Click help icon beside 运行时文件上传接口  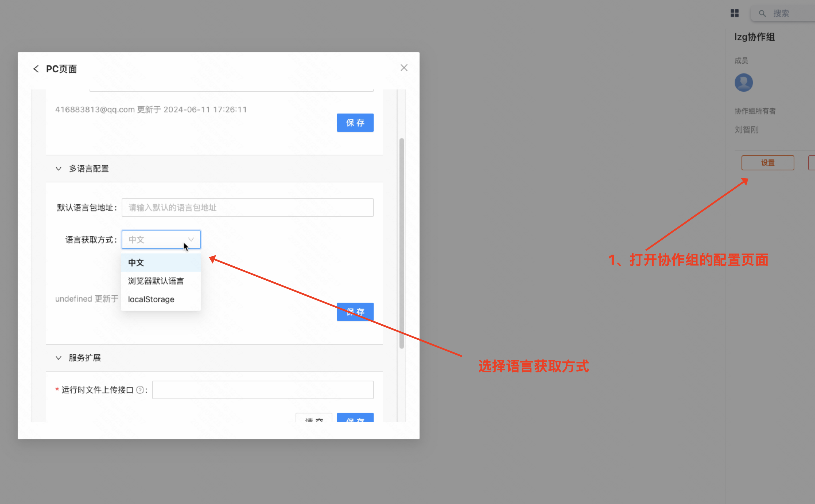(140, 390)
